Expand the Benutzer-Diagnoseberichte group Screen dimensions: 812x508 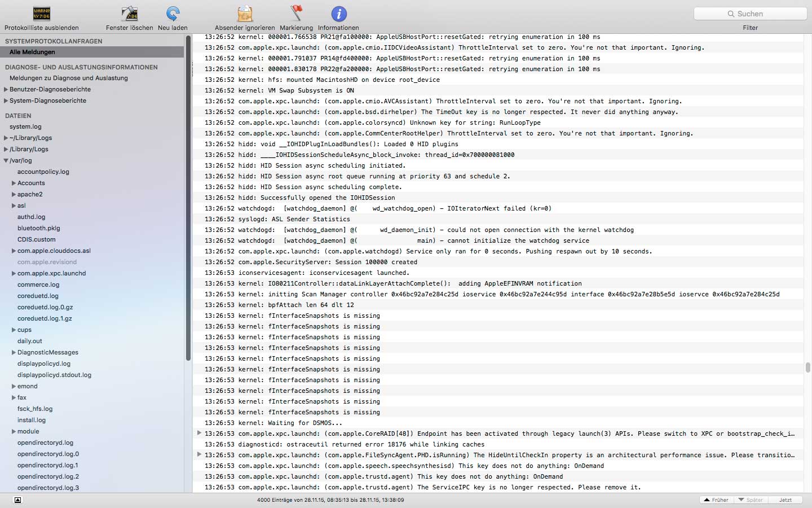6,89
